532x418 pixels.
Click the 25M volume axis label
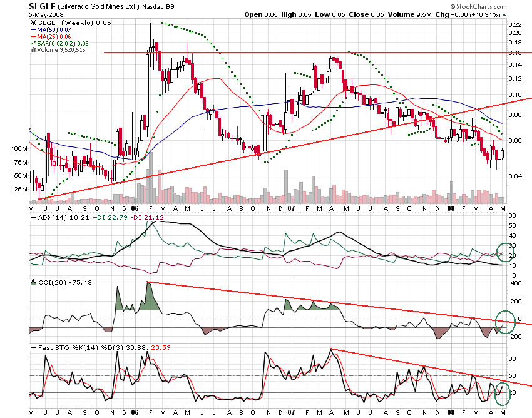pos(21,190)
